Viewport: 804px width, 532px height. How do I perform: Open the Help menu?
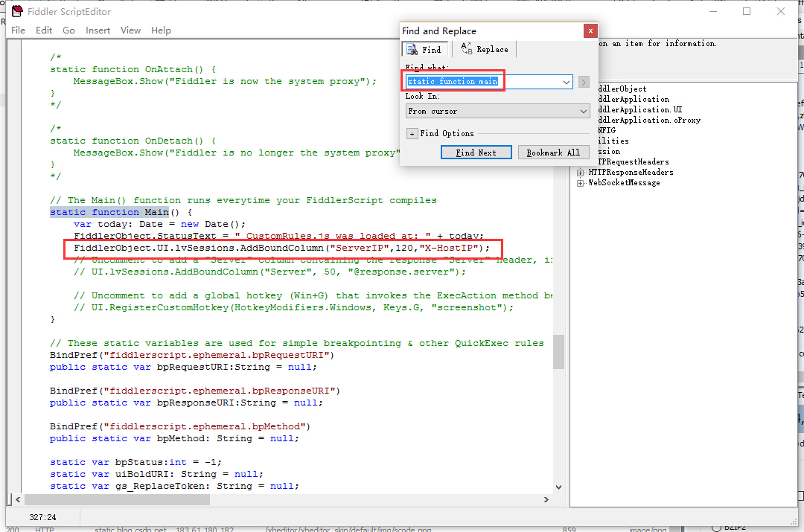click(161, 31)
